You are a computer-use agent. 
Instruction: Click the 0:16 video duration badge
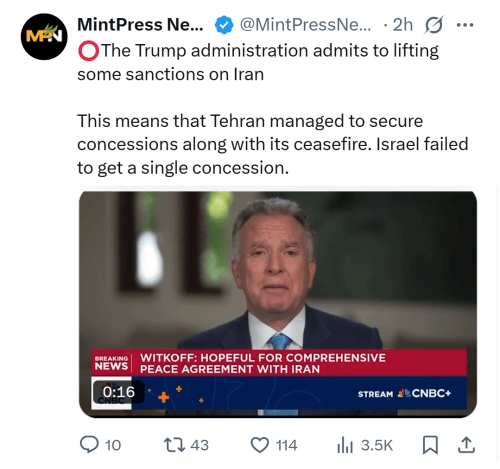[119, 392]
